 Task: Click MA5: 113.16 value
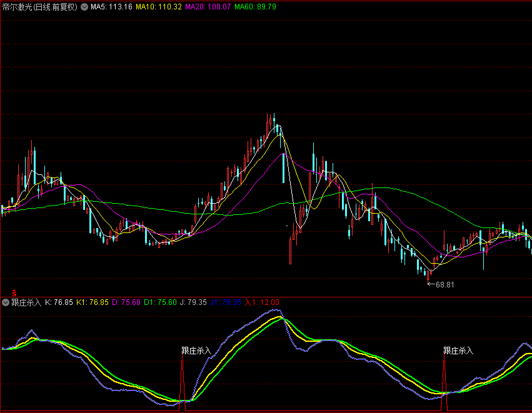click(x=111, y=7)
